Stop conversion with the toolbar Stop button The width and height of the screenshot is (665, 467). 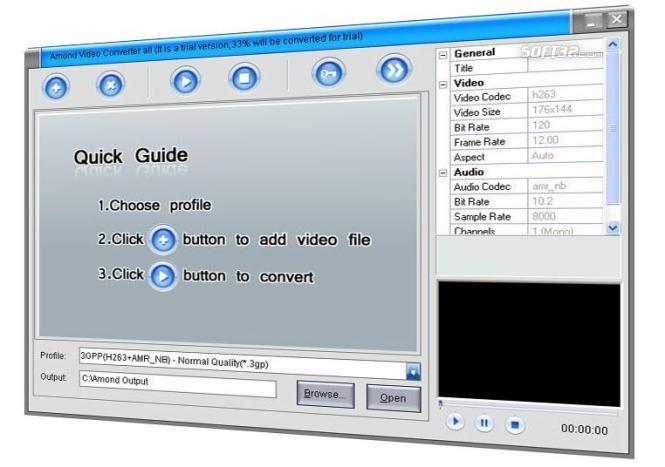(244, 78)
